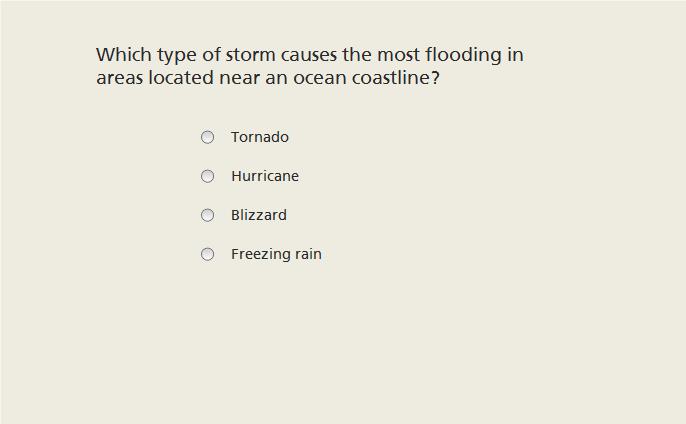The height and width of the screenshot is (424, 686).
Task: Click the word "located" in the question
Action: point(181,77)
